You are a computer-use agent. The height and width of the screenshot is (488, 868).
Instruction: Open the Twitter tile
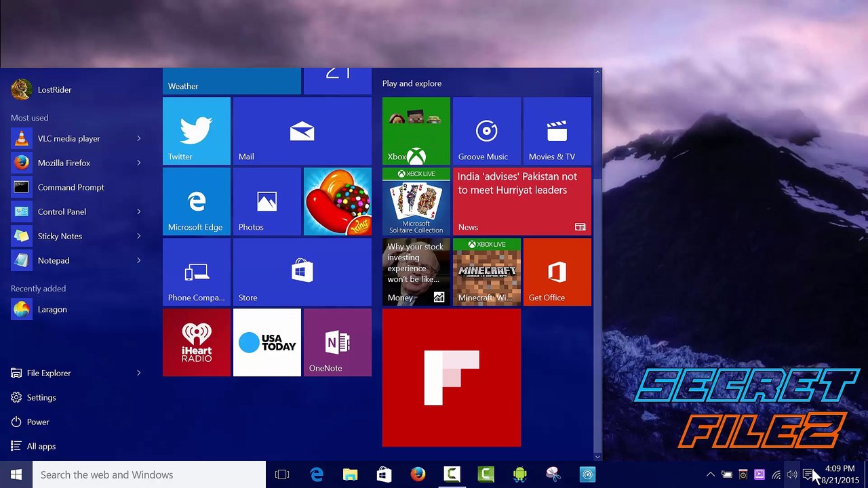coord(197,131)
